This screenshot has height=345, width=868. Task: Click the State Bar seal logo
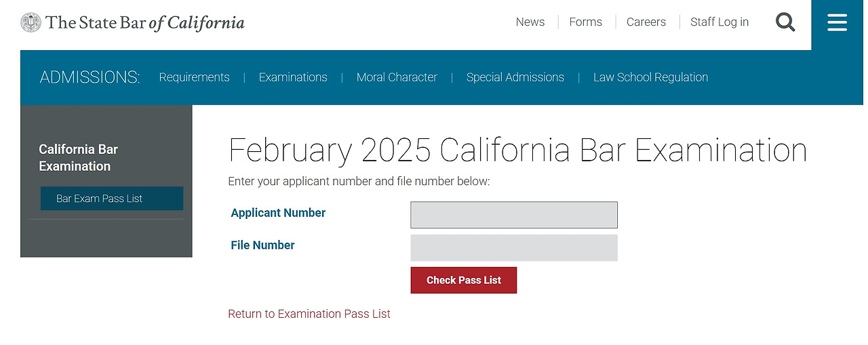[x=31, y=22]
